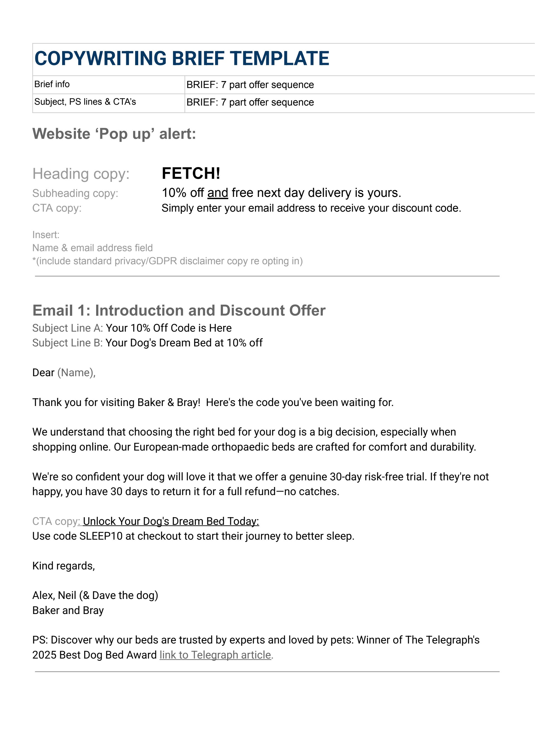Click the 'SLEEP10' code sentence

[x=193, y=536]
